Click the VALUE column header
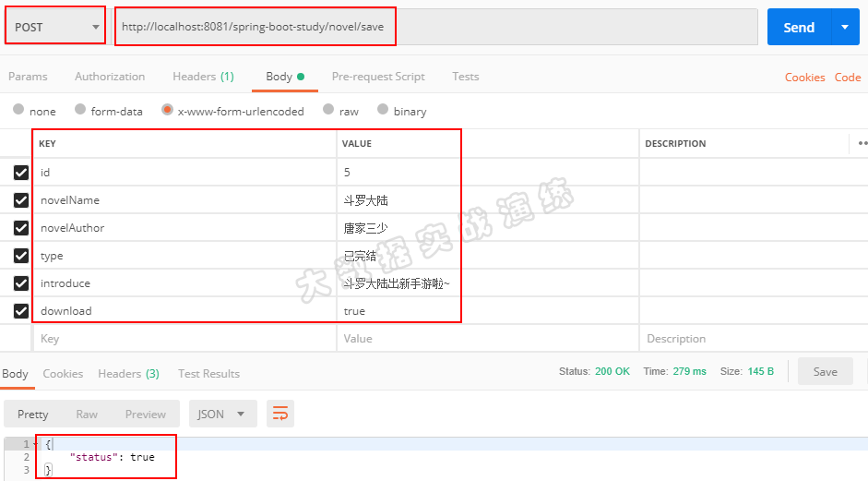This screenshot has height=481, width=868. 356,143
